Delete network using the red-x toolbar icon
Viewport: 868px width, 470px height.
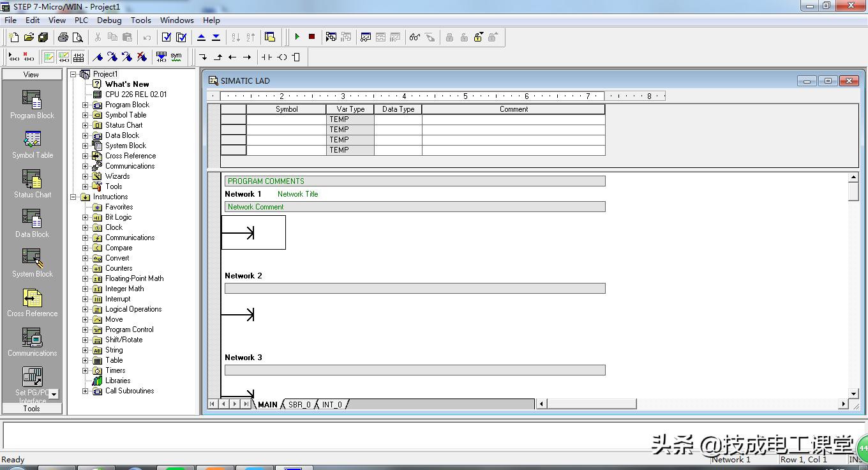[29, 57]
